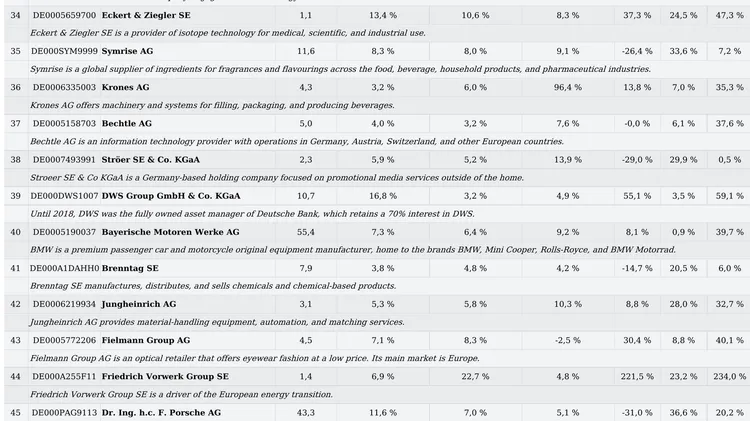The image size is (750, 421).
Task: Select ISIN DE000PAG9113 cell
Action: pos(64,412)
